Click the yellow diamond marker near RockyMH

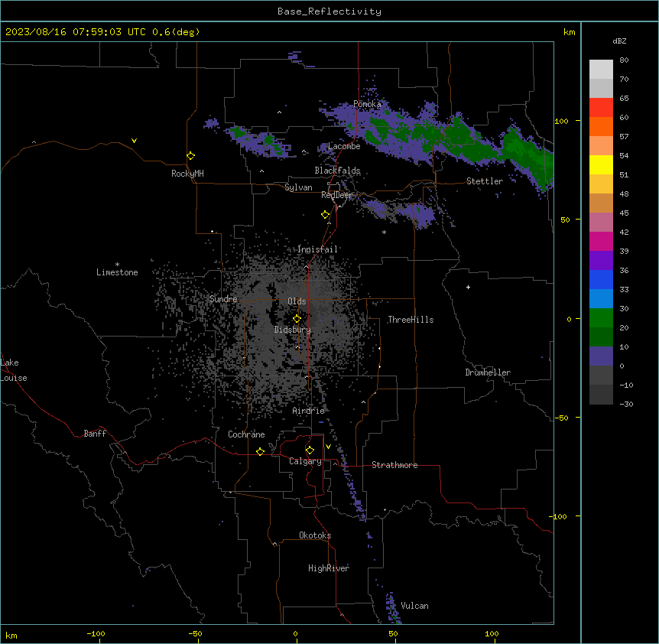pos(190,156)
